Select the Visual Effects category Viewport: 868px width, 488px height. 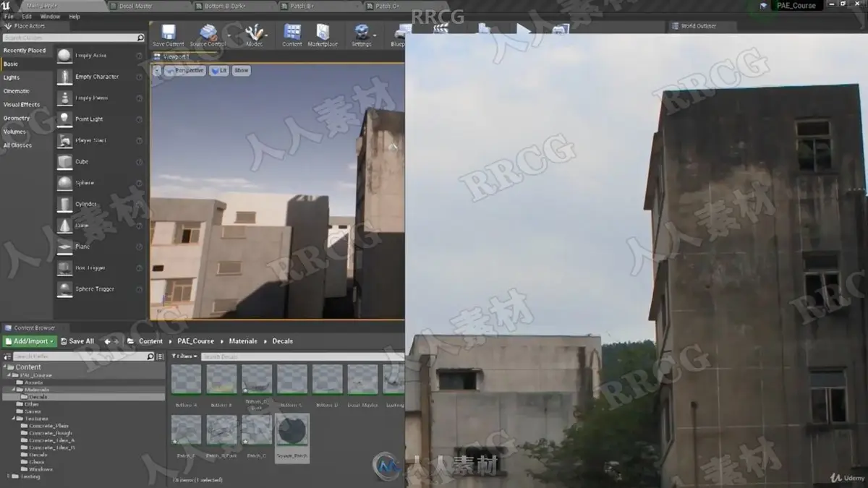click(22, 105)
